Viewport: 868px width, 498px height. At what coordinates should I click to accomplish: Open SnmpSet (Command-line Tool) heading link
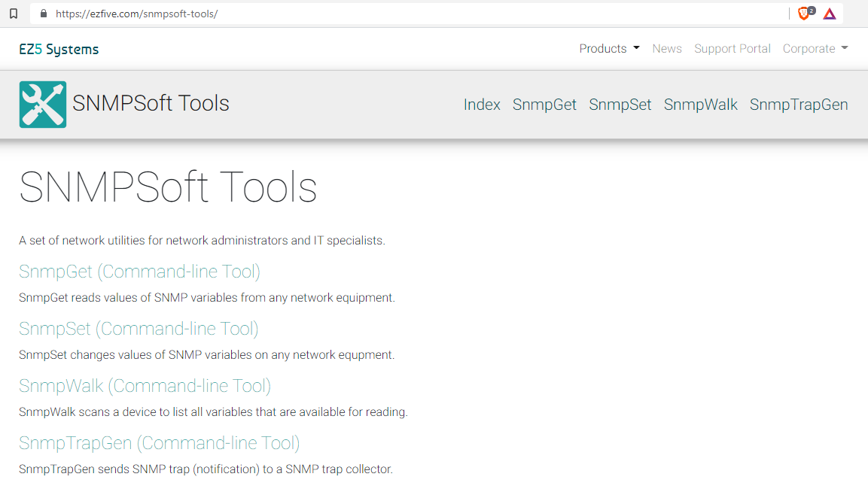[x=139, y=329]
